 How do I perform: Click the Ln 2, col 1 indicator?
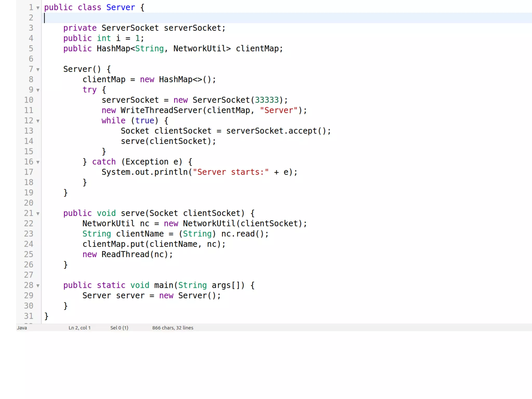[x=79, y=328]
